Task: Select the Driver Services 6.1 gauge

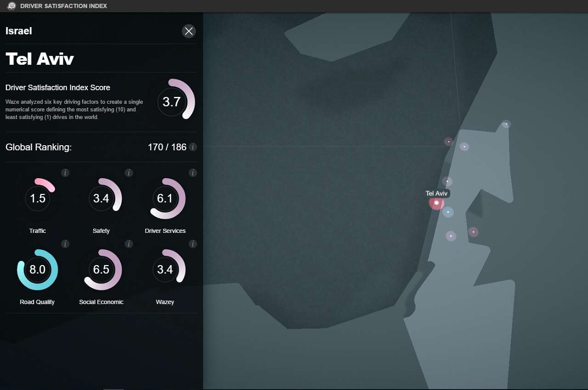Action: point(165,198)
